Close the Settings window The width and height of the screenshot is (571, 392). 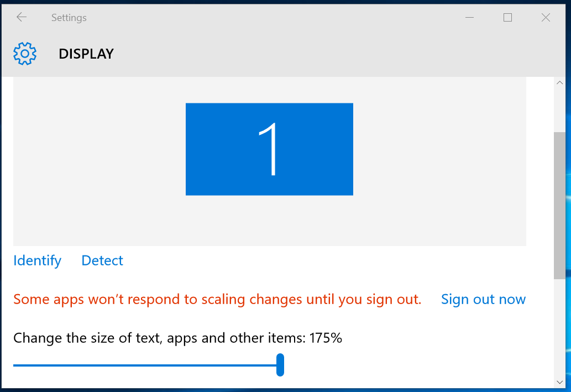[x=546, y=18]
